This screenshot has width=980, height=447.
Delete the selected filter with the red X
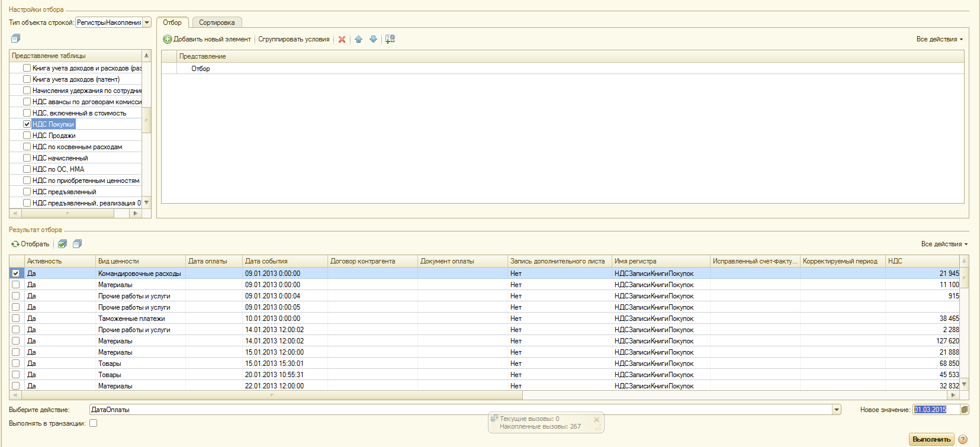(x=342, y=39)
